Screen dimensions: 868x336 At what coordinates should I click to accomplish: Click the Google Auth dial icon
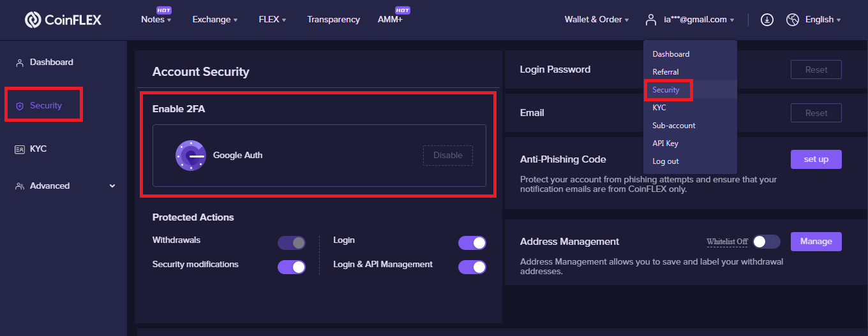190,156
